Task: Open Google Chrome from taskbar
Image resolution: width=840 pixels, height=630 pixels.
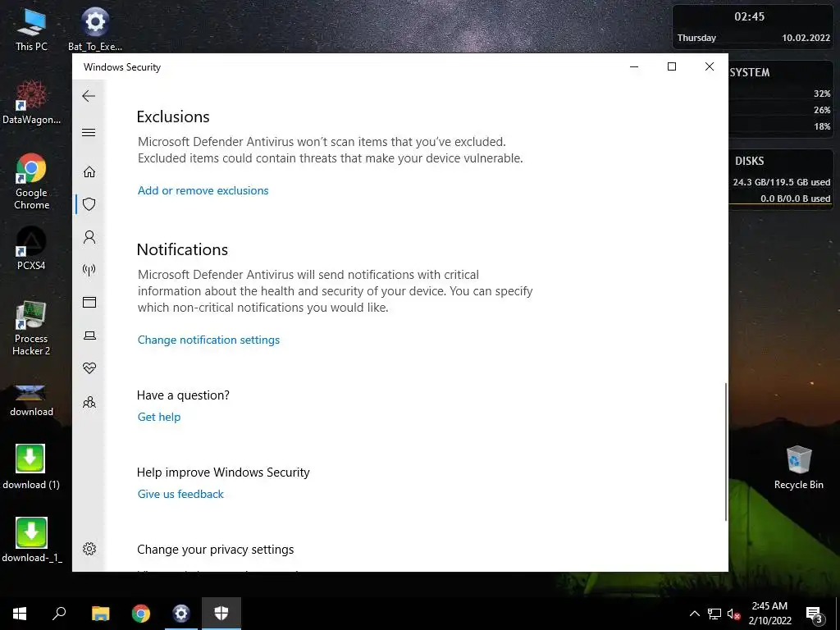Action: pyautogui.click(x=141, y=614)
